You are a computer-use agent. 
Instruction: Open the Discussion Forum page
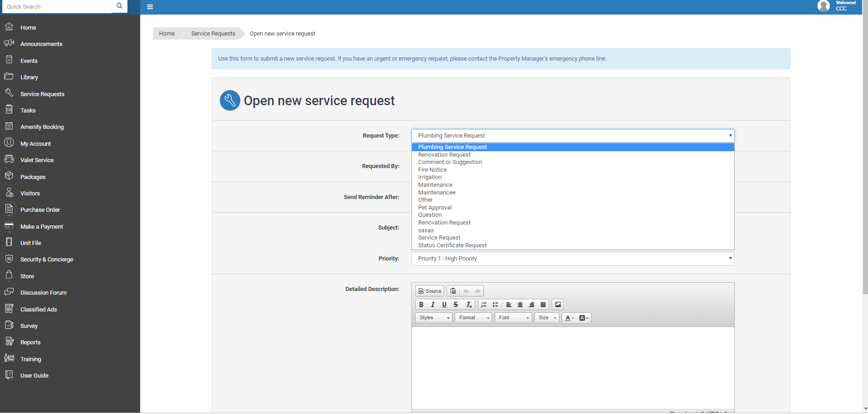(43, 292)
